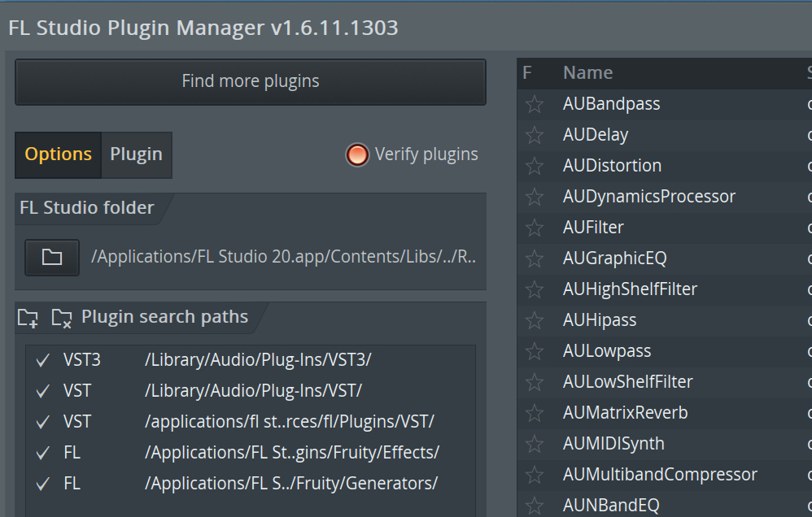Select the AUMIDISynth plugin name
This screenshot has width=812, height=517.
tap(613, 444)
